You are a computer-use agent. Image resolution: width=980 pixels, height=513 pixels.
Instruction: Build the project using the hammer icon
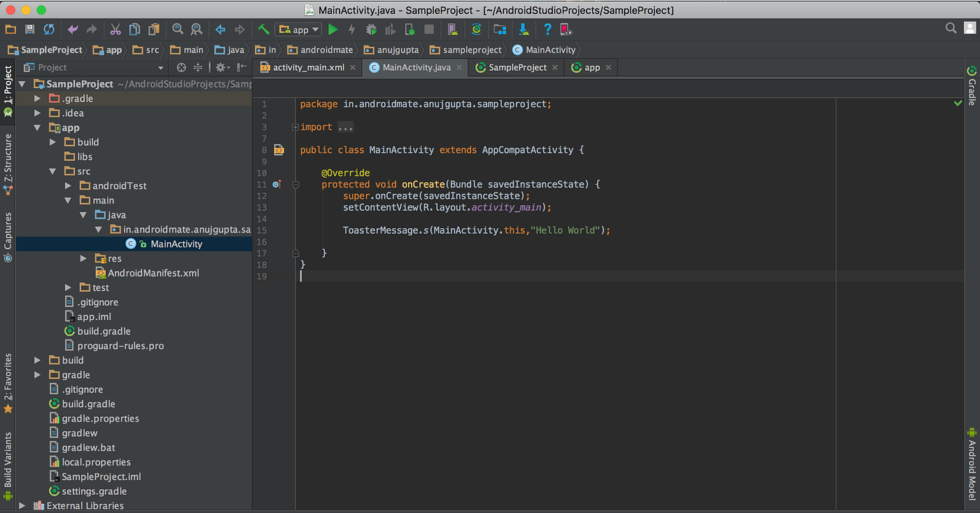[263, 29]
